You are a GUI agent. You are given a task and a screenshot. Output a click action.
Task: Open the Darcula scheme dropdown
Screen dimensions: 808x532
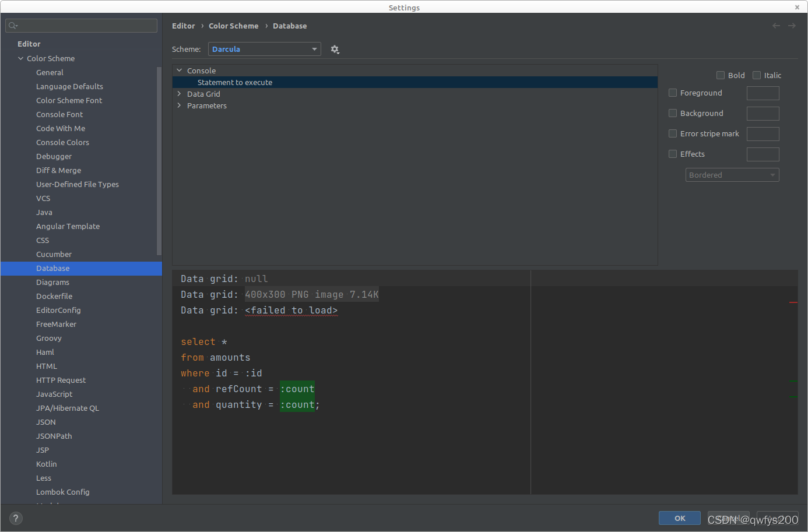point(264,49)
